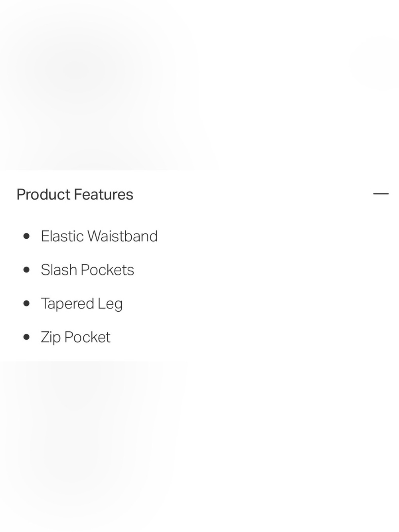The width and height of the screenshot is (399, 532).
Task: Select the Elastic Waistband feature text
Action: pyautogui.click(x=99, y=236)
